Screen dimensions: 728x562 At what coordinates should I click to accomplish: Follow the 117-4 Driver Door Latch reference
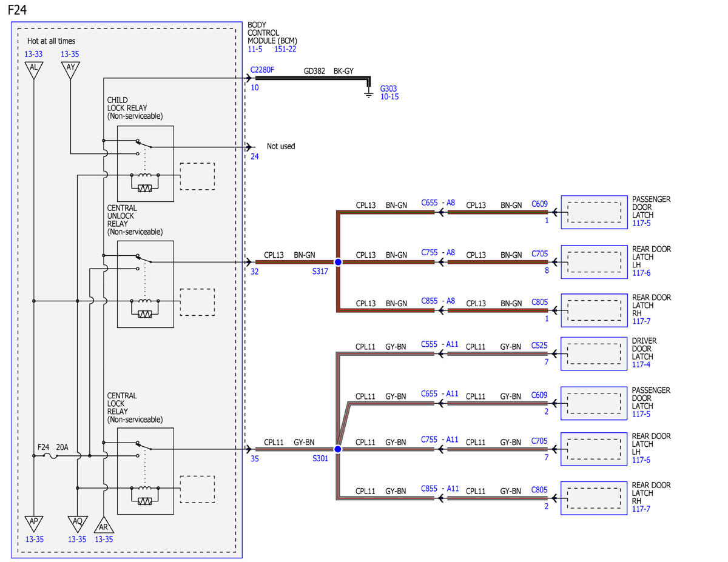[x=641, y=365]
